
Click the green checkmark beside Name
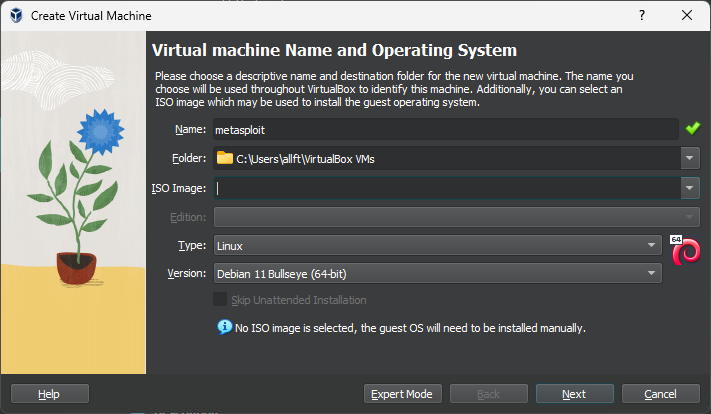[692, 129]
